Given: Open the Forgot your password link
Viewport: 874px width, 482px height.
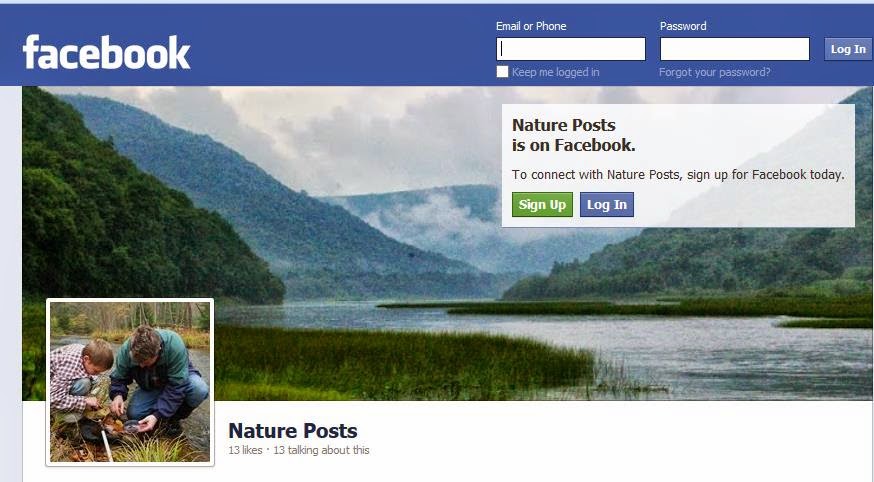Looking at the screenshot, I should pyautogui.click(x=715, y=72).
